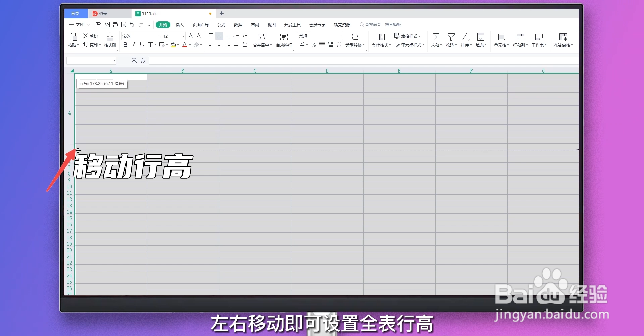This screenshot has height=336, width=644.
Task: Click the Increase Indent icon
Action: (x=245, y=36)
